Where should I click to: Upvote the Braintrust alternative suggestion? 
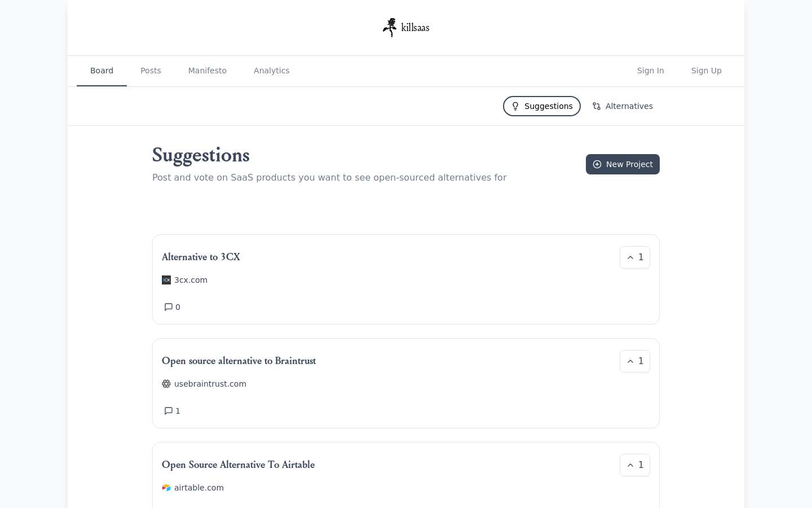635,361
